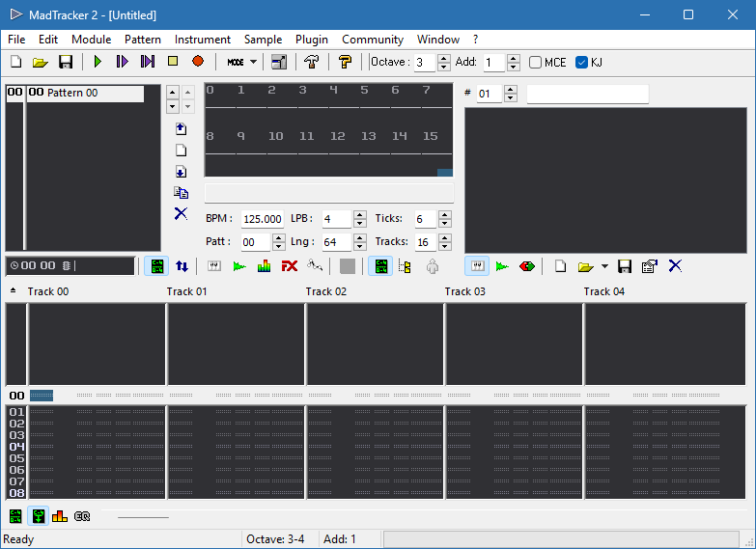Viewport: 756px width, 549px height.
Task: Increase the Ticks value
Action: point(445,215)
